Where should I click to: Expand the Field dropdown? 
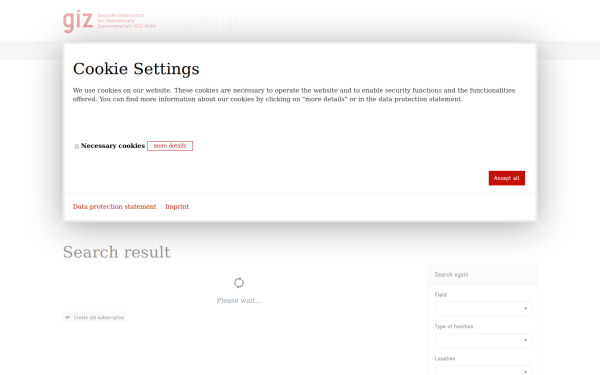click(x=483, y=308)
